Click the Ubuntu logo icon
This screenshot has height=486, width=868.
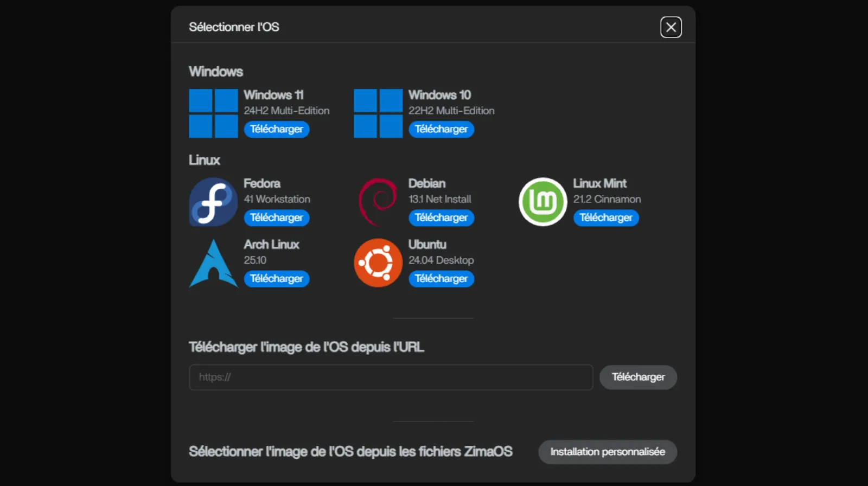point(378,263)
